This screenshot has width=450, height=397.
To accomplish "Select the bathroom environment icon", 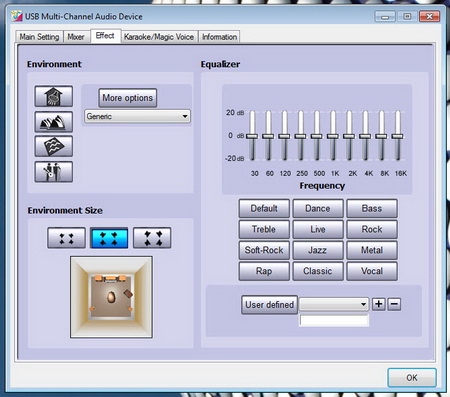I will tap(54, 96).
